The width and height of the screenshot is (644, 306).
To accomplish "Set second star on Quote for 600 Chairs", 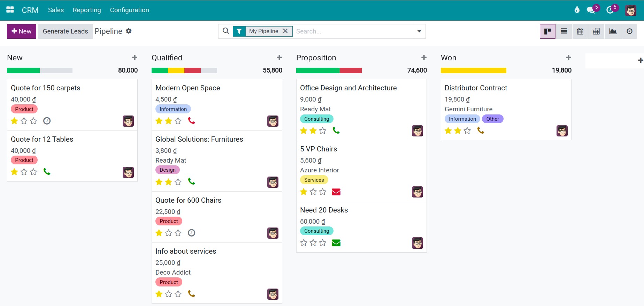I will click(169, 233).
